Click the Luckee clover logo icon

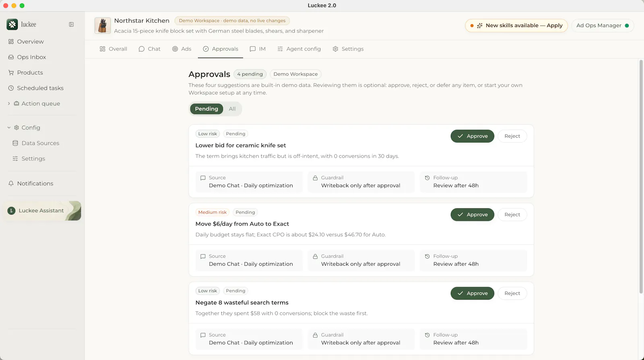pyautogui.click(x=12, y=25)
